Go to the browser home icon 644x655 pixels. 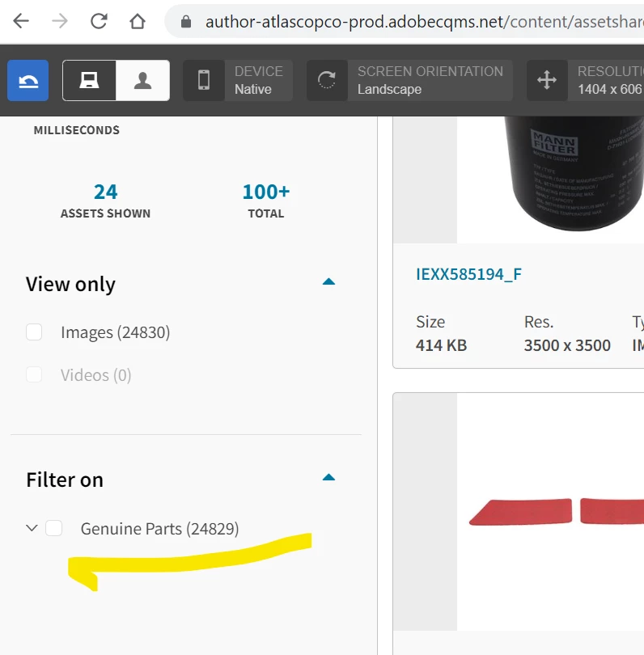(x=137, y=21)
